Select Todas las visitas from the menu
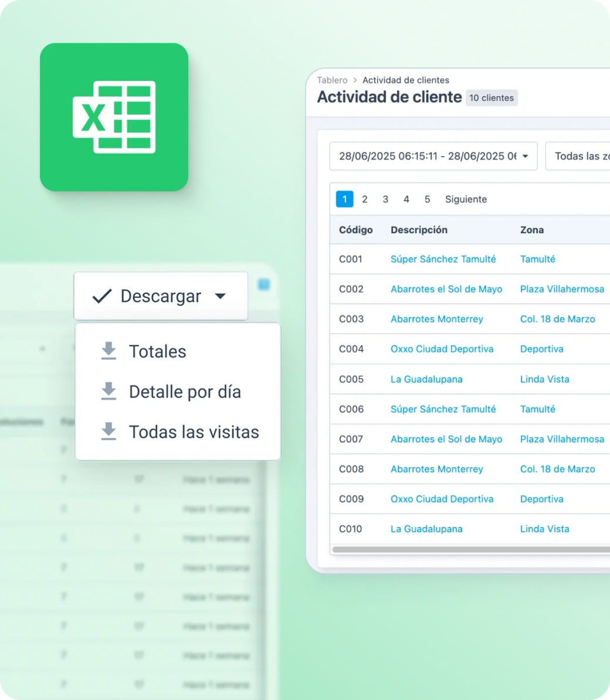The image size is (610, 700). pos(194,431)
